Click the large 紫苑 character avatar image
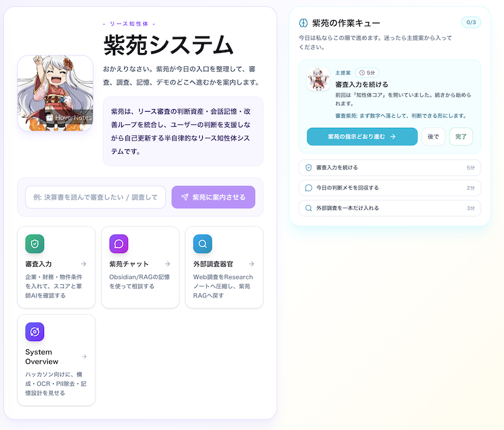Image resolution: width=504 pixels, height=430 pixels. (55, 93)
